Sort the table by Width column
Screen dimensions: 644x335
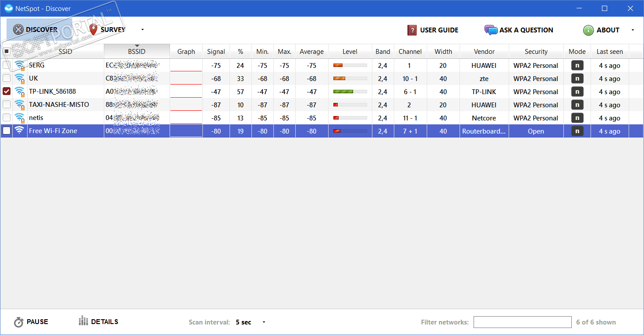pyautogui.click(x=443, y=52)
